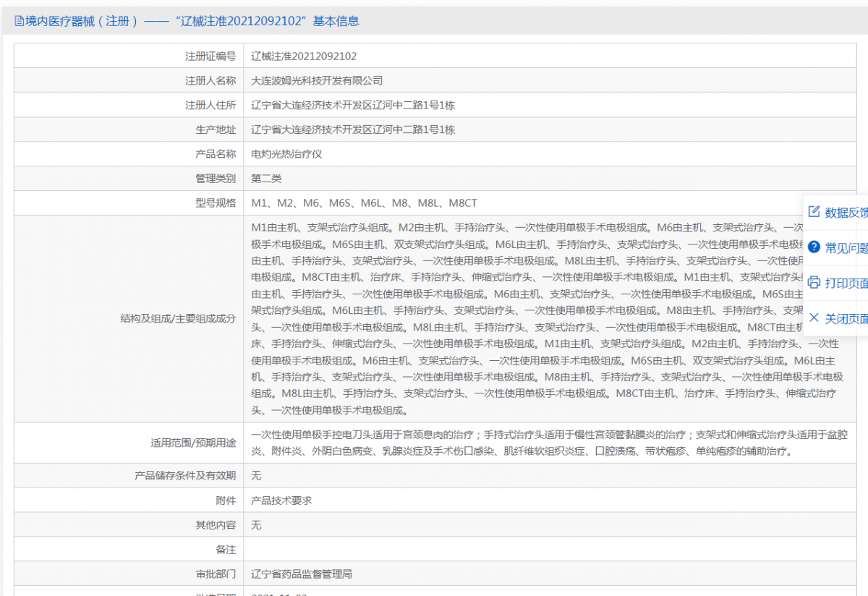Click the registrant name 大连波姆光科技开发有限公司
Screen dimensions: 868x596
coord(317,80)
